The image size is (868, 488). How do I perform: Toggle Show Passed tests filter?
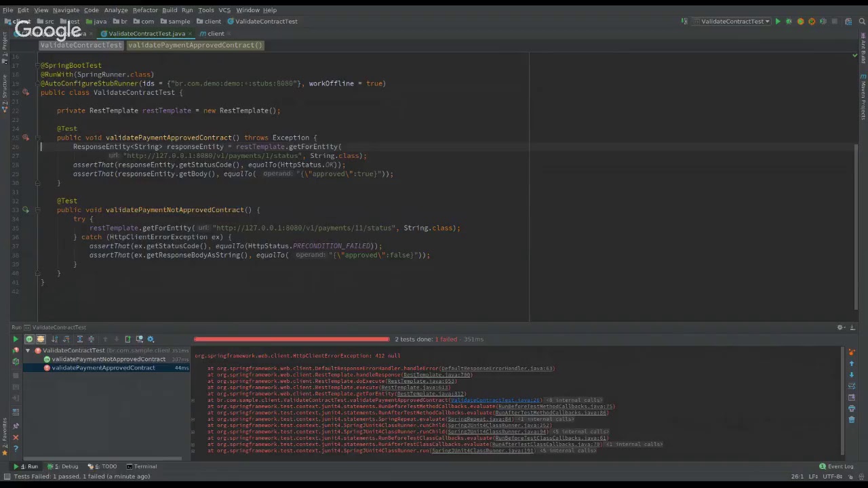[29, 339]
